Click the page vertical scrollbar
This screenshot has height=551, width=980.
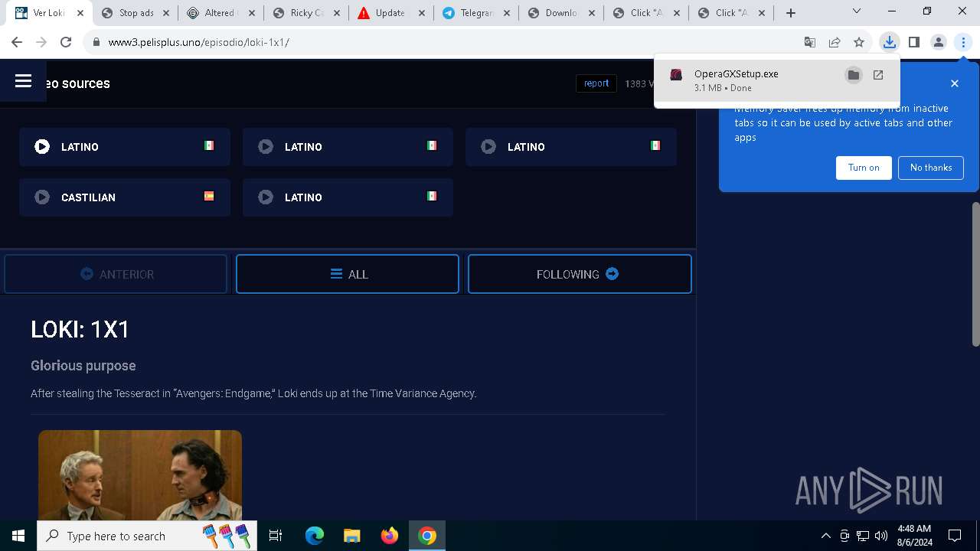(x=975, y=274)
